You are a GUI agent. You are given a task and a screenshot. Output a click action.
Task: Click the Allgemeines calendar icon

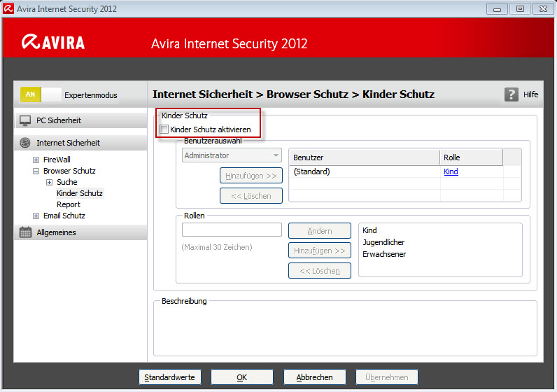tap(25, 232)
